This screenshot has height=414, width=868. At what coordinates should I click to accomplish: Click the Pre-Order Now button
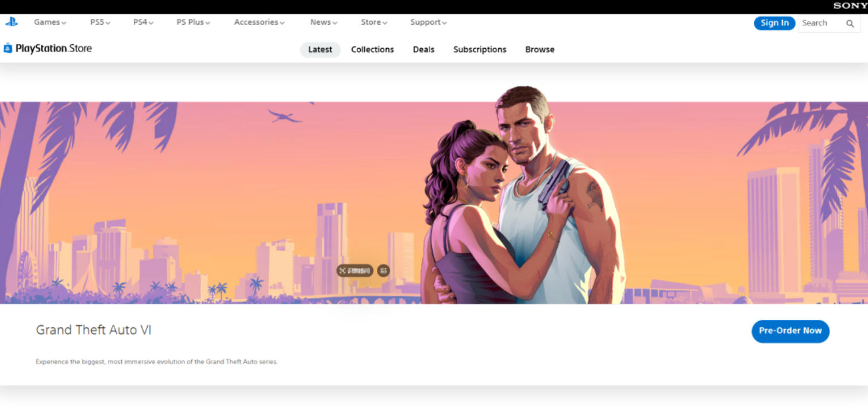(790, 331)
